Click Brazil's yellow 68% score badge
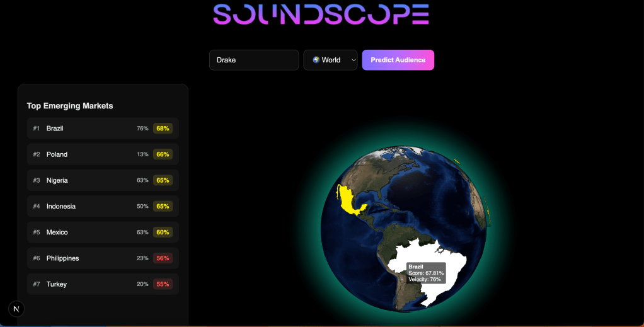The width and height of the screenshot is (644, 327). (163, 129)
